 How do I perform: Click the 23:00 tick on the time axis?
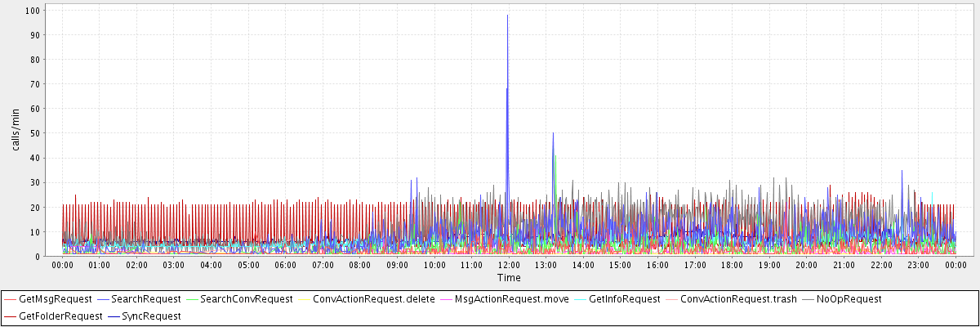(918, 266)
